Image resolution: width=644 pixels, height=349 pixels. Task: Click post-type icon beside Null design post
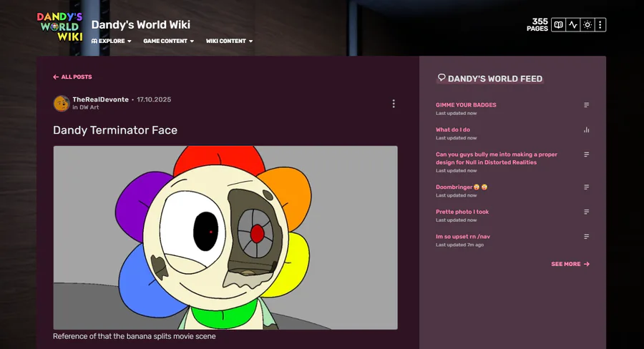click(x=587, y=154)
